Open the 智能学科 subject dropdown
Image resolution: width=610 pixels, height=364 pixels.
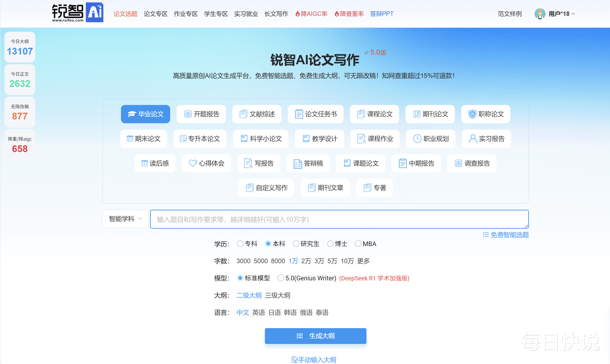pyautogui.click(x=125, y=219)
